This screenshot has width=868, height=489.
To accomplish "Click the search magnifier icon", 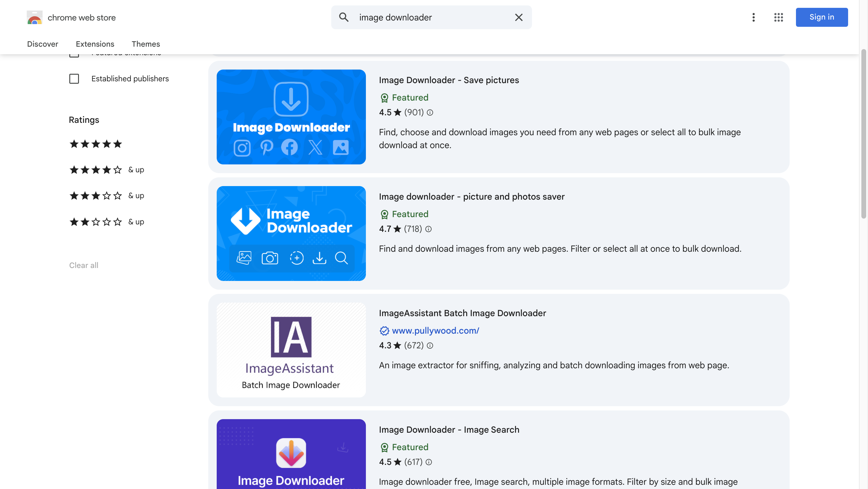I will 343,17.
